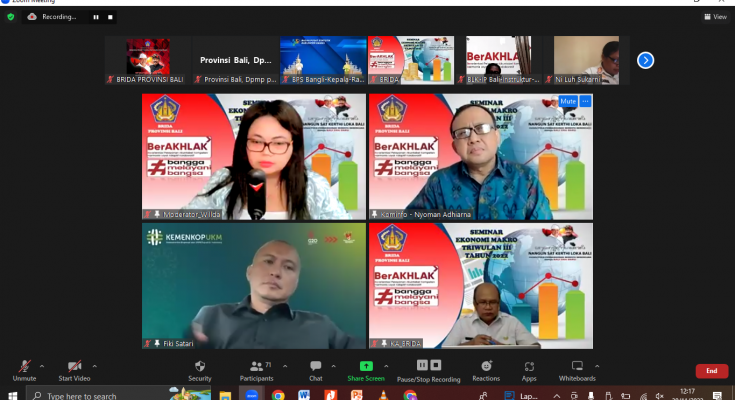Open the notification center icon
The height and width of the screenshot is (400, 735).
(717, 396)
